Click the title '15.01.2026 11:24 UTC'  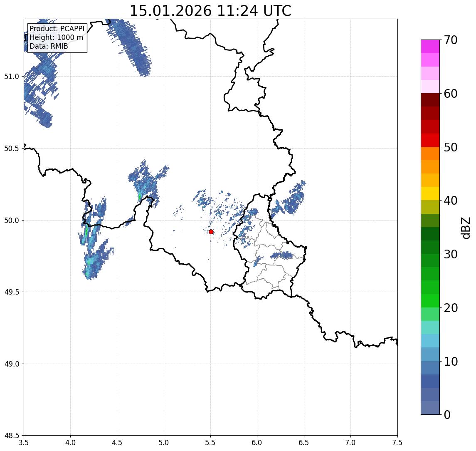tap(210, 11)
